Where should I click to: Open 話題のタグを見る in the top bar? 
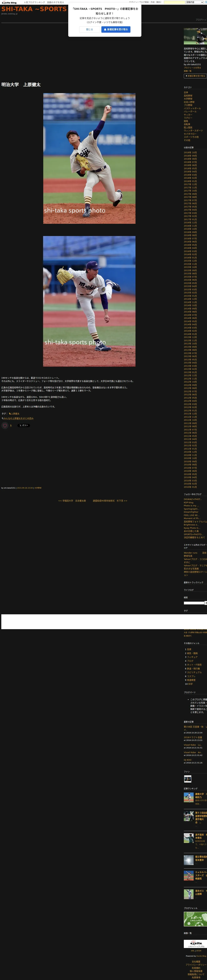[56, 2]
